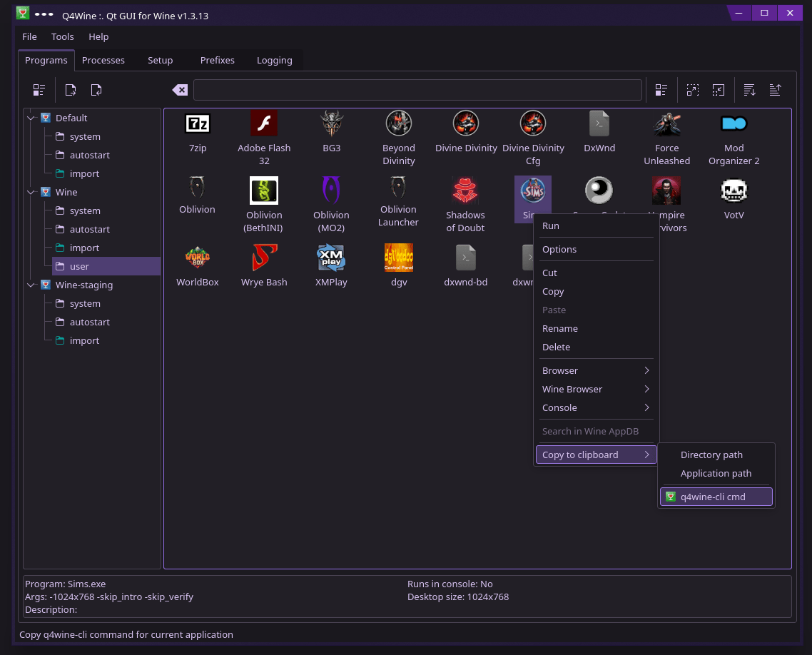Choose Copy from the context menu
The width and height of the screenshot is (812, 655).
(596, 292)
